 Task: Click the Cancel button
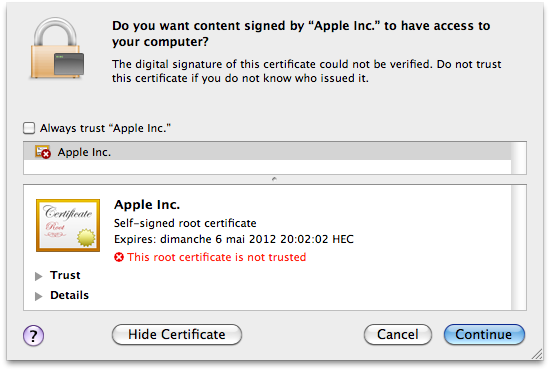398,334
